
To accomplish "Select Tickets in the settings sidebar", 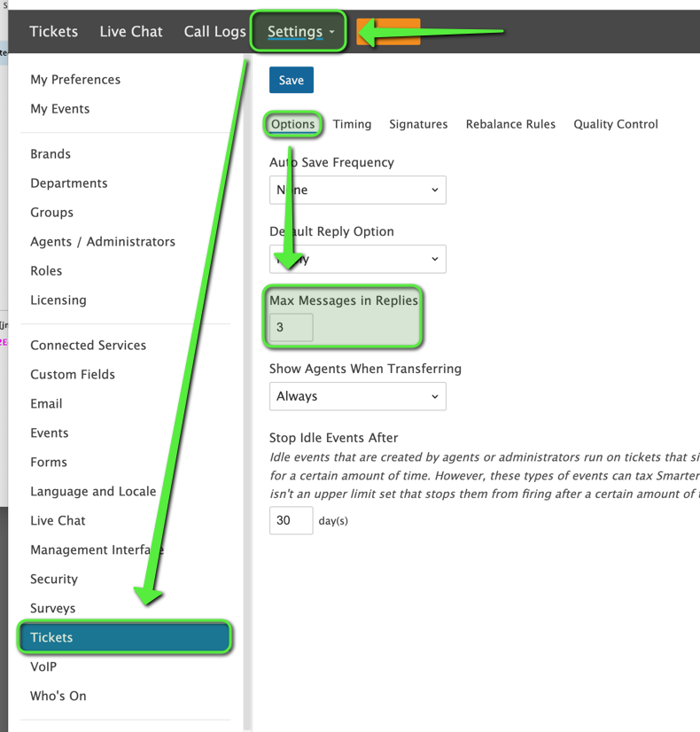I will click(x=125, y=637).
